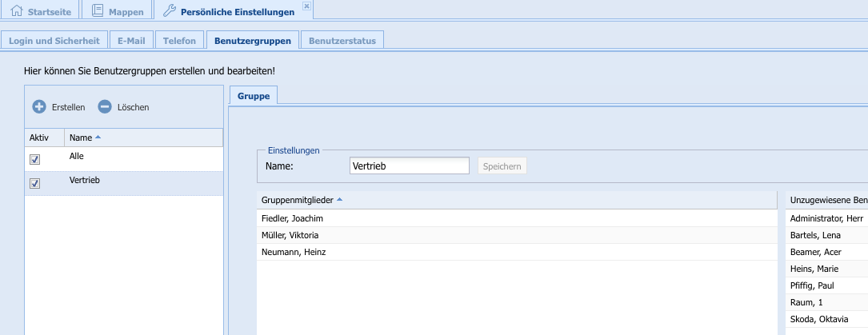The height and width of the screenshot is (335, 868).
Task: Click into the group Name input field
Action: coord(410,166)
